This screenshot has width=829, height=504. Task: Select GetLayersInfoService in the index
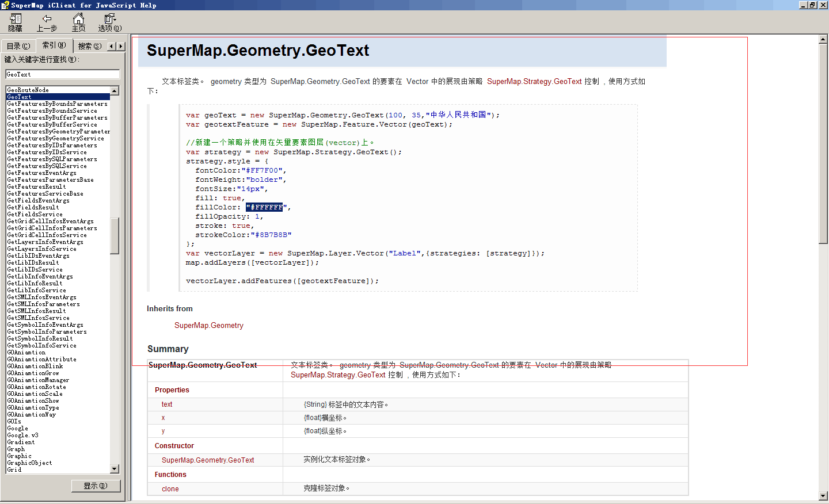click(x=41, y=249)
